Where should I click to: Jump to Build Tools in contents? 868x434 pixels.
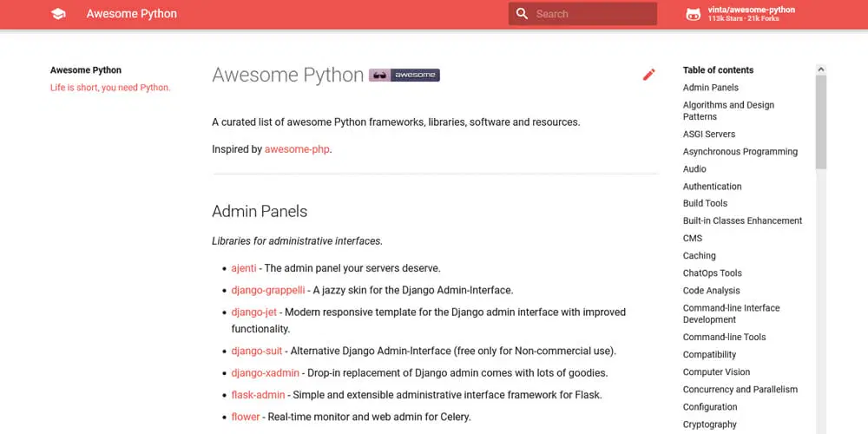tap(705, 203)
